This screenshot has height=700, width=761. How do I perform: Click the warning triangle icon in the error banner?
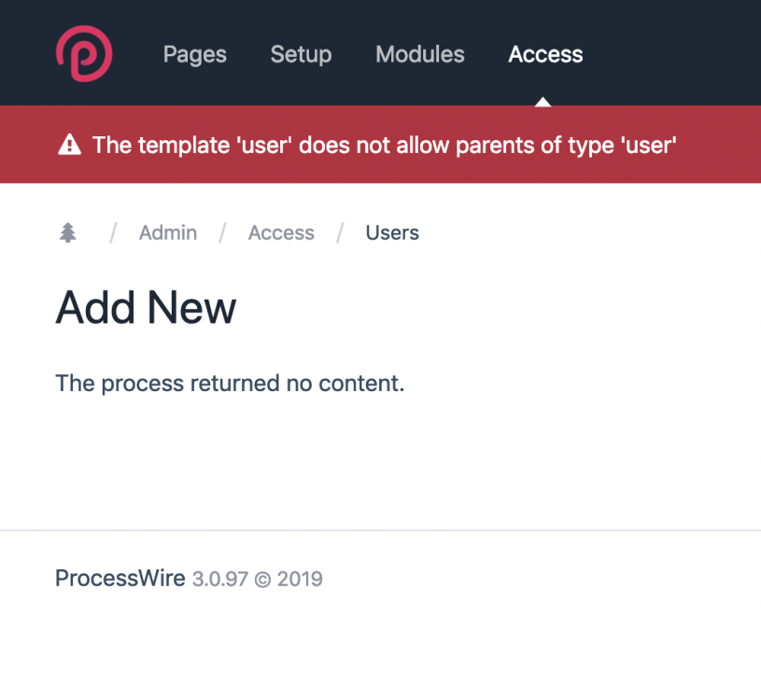point(69,145)
